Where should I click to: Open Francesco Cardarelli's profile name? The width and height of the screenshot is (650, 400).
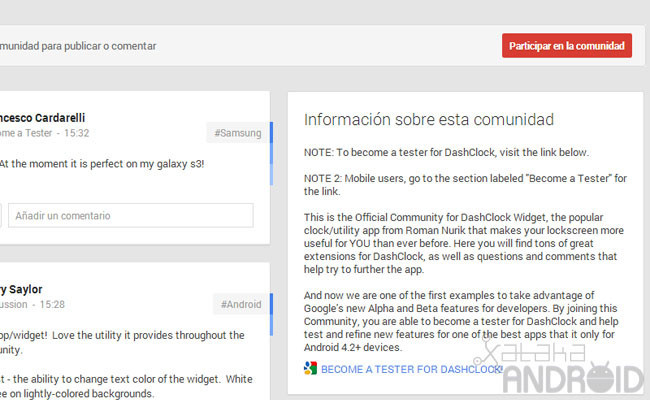pos(44,114)
